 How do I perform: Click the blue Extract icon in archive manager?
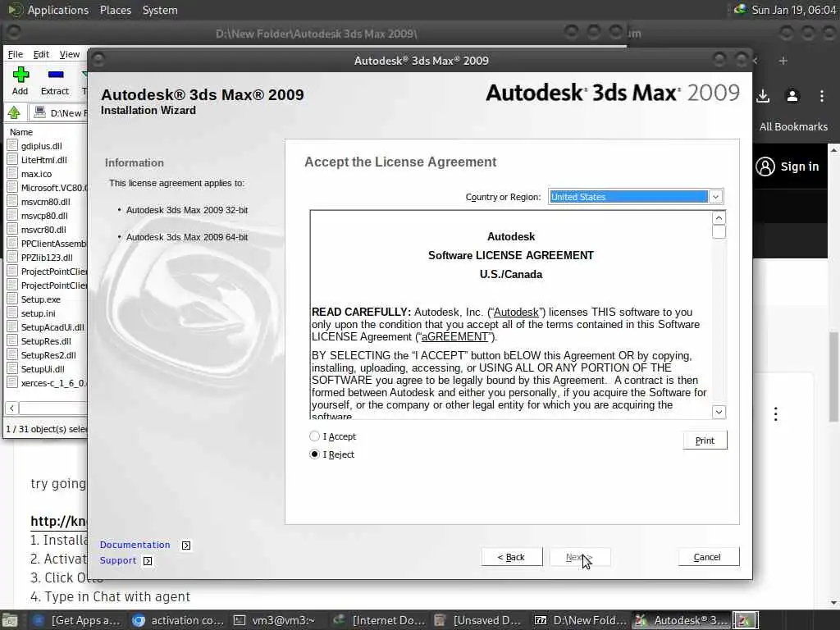(55, 75)
